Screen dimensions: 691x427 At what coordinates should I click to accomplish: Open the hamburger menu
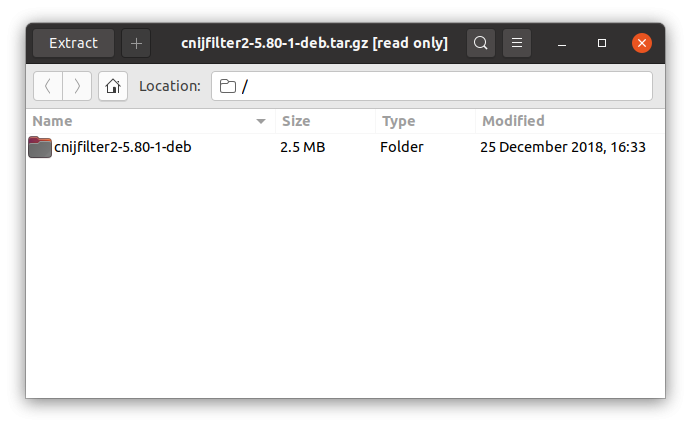(x=517, y=43)
